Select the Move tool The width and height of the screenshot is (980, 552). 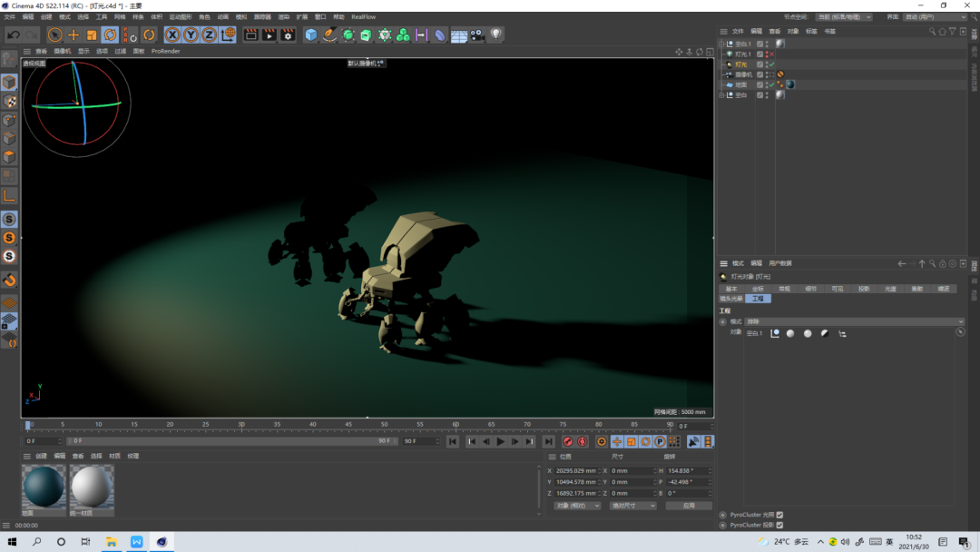coord(73,35)
